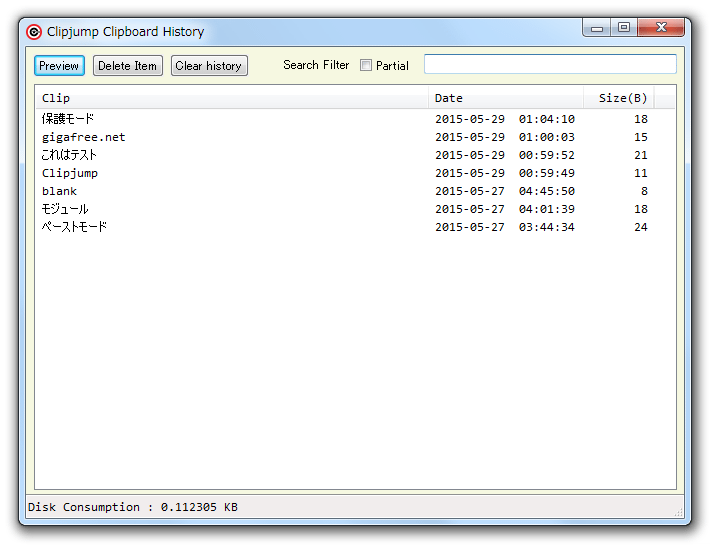Click size value 15 in gigafree.net row
Image resolution: width=713 pixels, height=548 pixels.
[641, 137]
